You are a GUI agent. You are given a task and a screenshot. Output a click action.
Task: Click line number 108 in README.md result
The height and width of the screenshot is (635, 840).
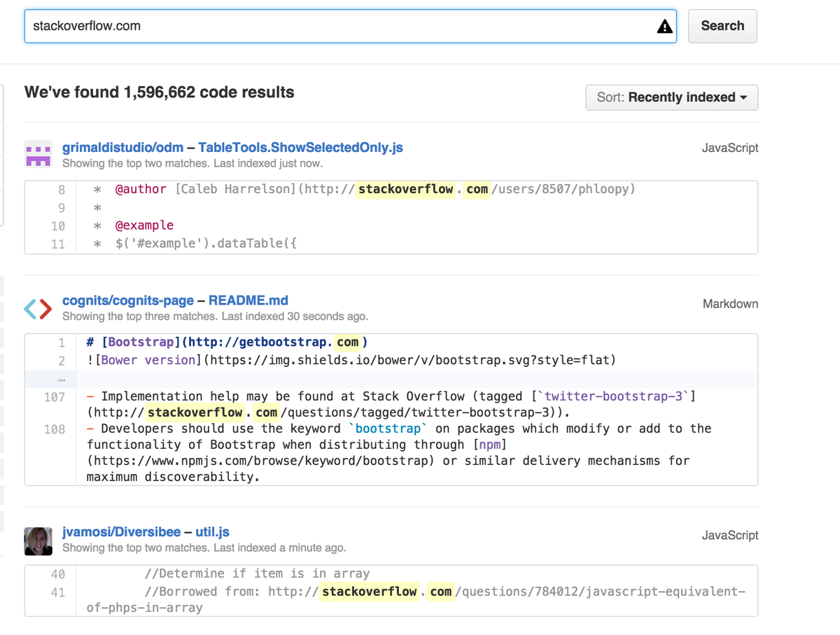pyautogui.click(x=55, y=429)
